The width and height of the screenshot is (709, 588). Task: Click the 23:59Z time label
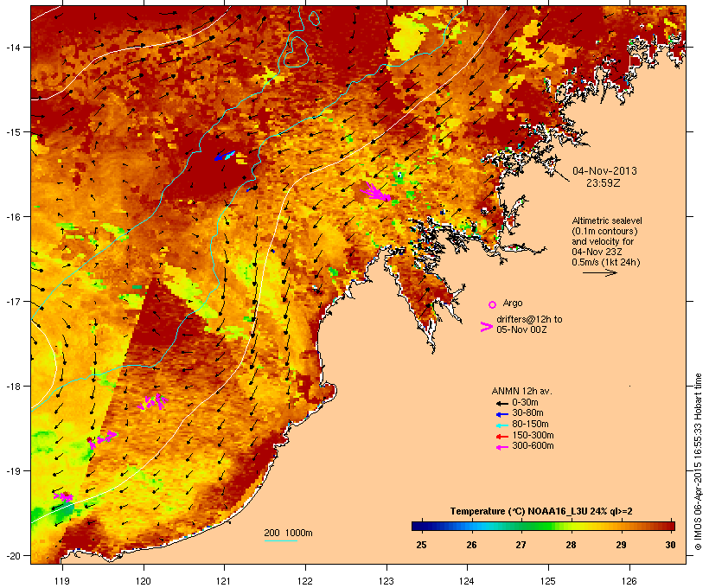click(x=604, y=183)
